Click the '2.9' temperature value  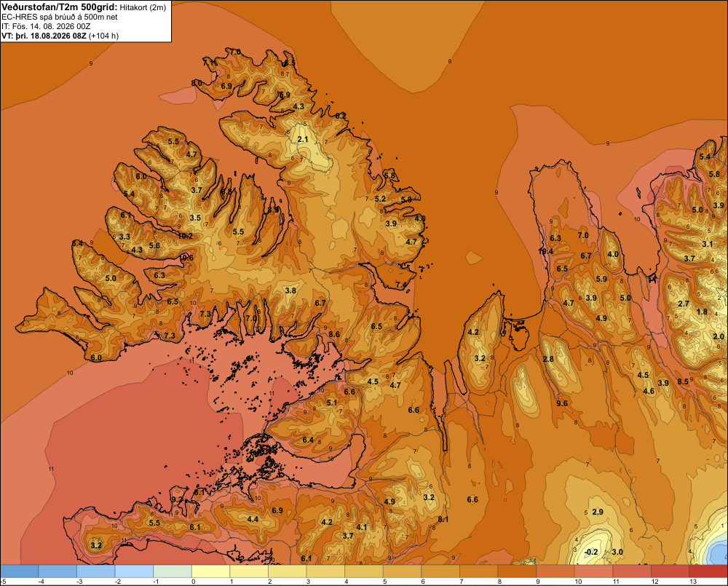coord(598,512)
